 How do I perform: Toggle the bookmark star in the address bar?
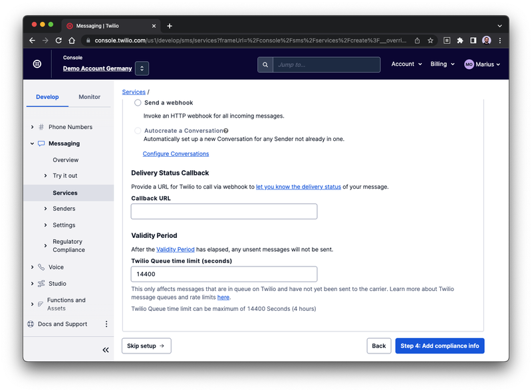tap(430, 40)
